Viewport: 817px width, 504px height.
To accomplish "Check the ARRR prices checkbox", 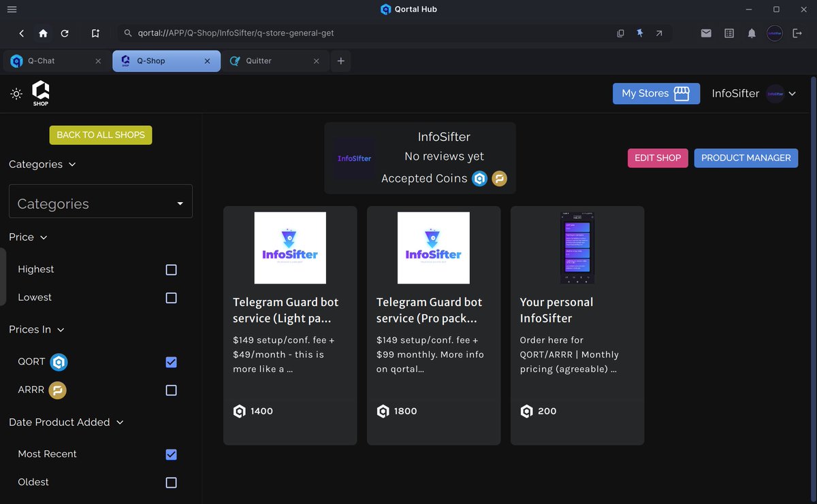I will click(x=172, y=390).
